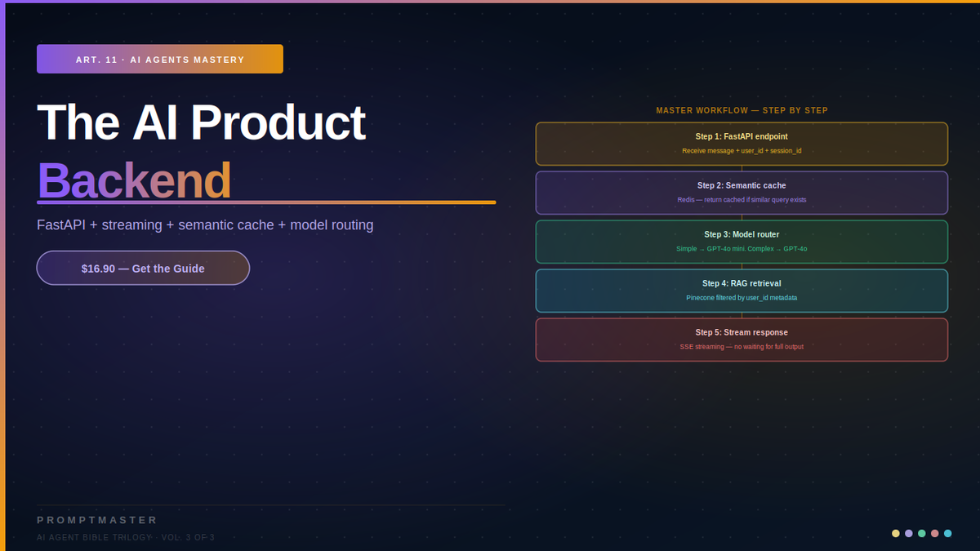Open the 'Step 1: FastAPI endpoint' card
Image resolution: width=980 pixels, height=551 pixels.
742,144
